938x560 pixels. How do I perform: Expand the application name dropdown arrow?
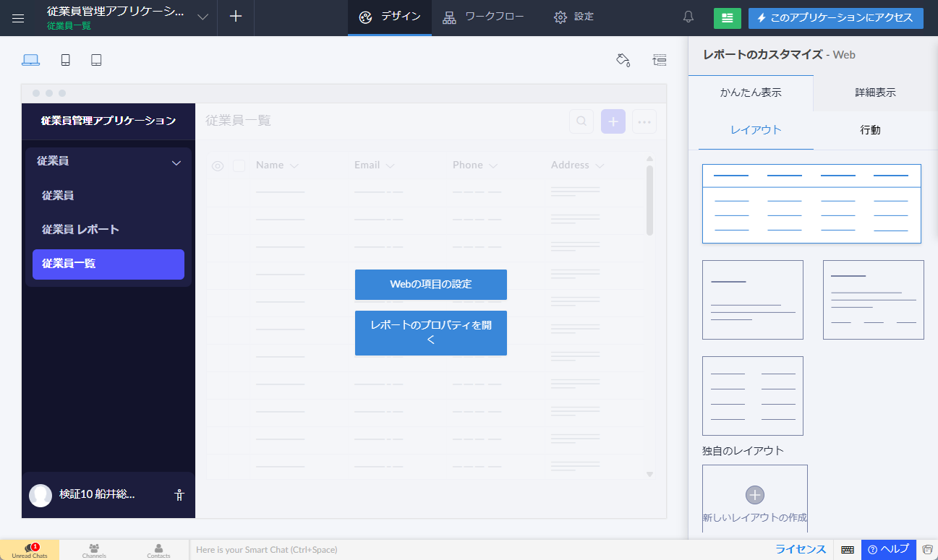coord(202,17)
